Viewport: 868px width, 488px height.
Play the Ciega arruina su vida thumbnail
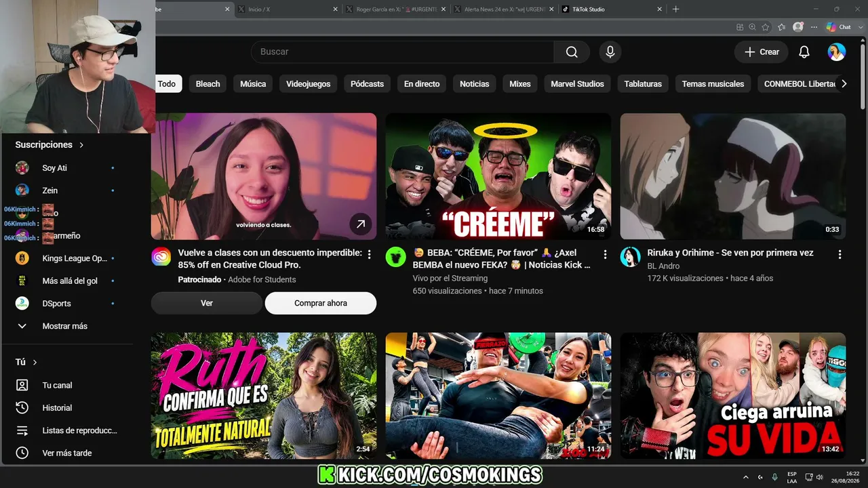(x=733, y=396)
